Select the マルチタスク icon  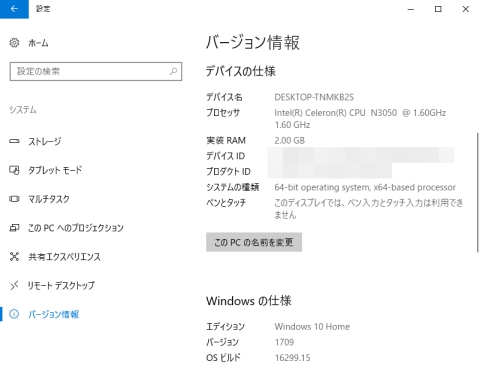[14, 199]
